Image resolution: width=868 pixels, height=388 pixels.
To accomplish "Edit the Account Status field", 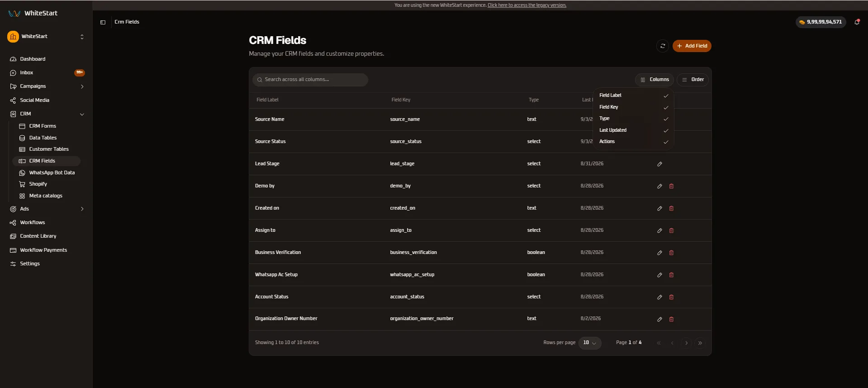I will point(659,297).
